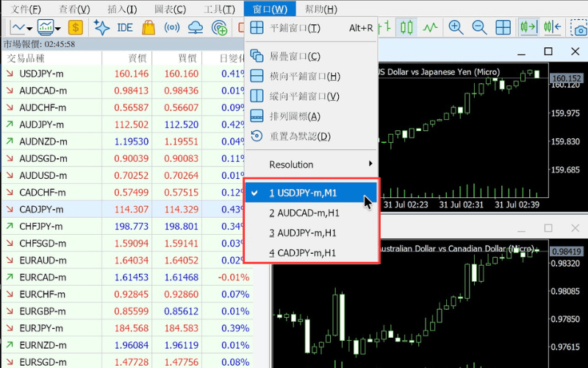Toggle chart auto scroll icon
Image resolution: width=588 pixels, height=368 pixels.
coord(553,27)
